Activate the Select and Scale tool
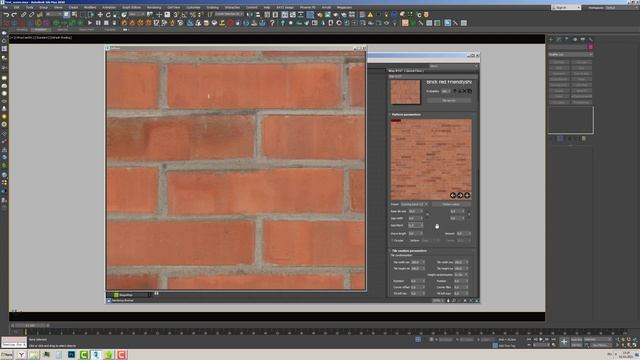The height and width of the screenshot is (360, 640). (116, 15)
